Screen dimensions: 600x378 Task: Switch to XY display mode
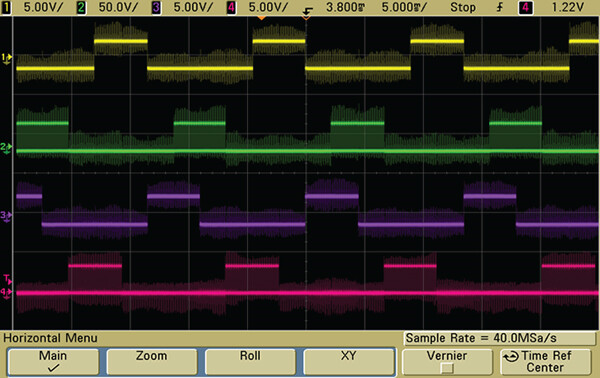[x=349, y=362]
